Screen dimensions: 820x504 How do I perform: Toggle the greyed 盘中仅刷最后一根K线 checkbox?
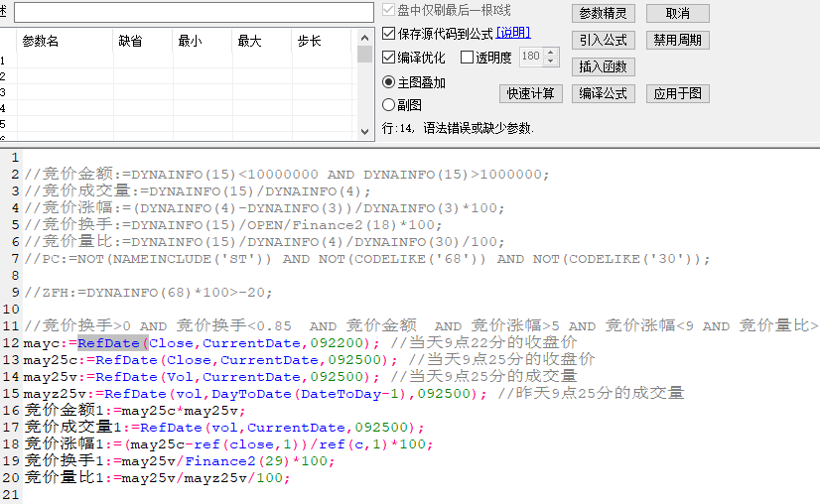pyautogui.click(x=388, y=9)
